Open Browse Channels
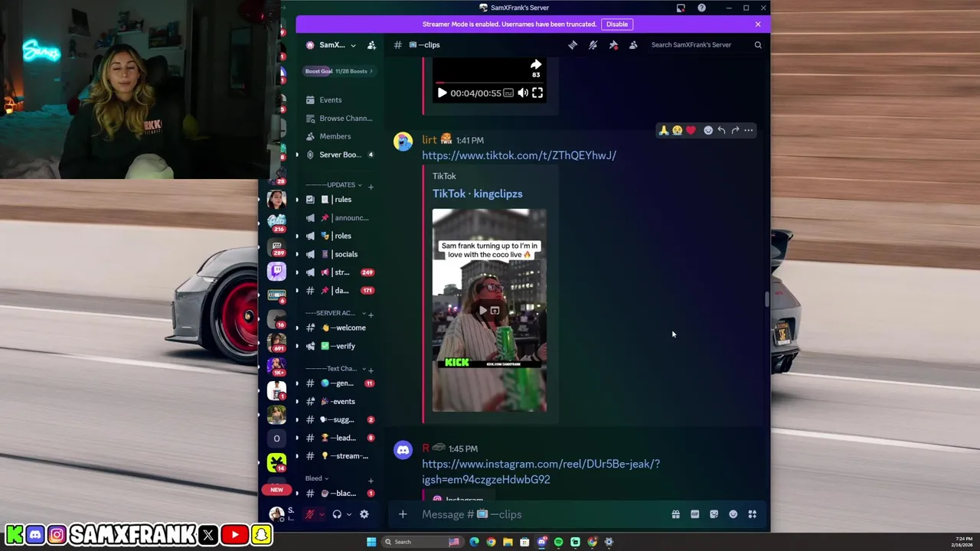The image size is (980, 551). 341,119
